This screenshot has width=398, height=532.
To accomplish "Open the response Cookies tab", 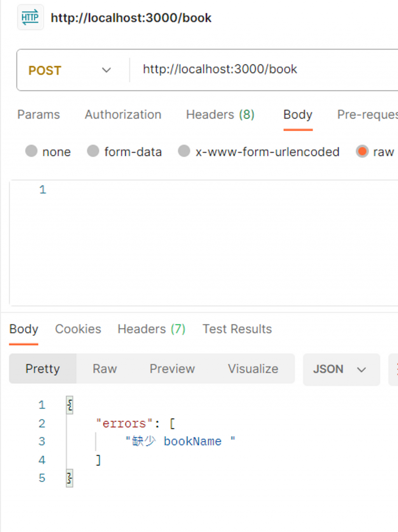I will click(x=78, y=329).
